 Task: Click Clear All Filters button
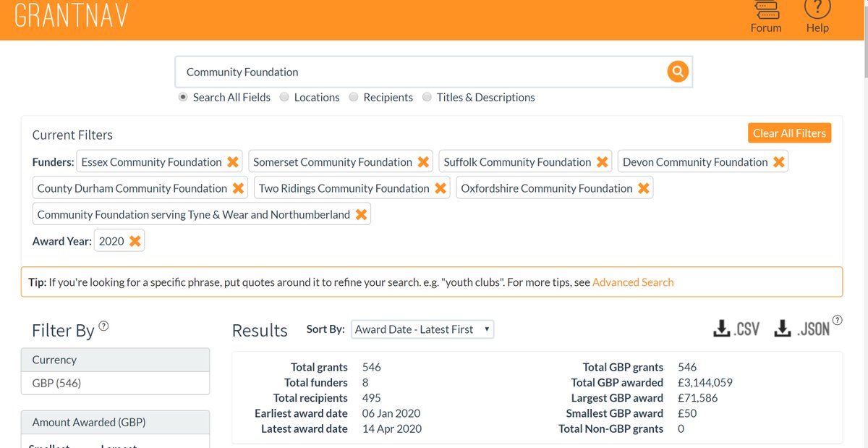pyautogui.click(x=789, y=133)
